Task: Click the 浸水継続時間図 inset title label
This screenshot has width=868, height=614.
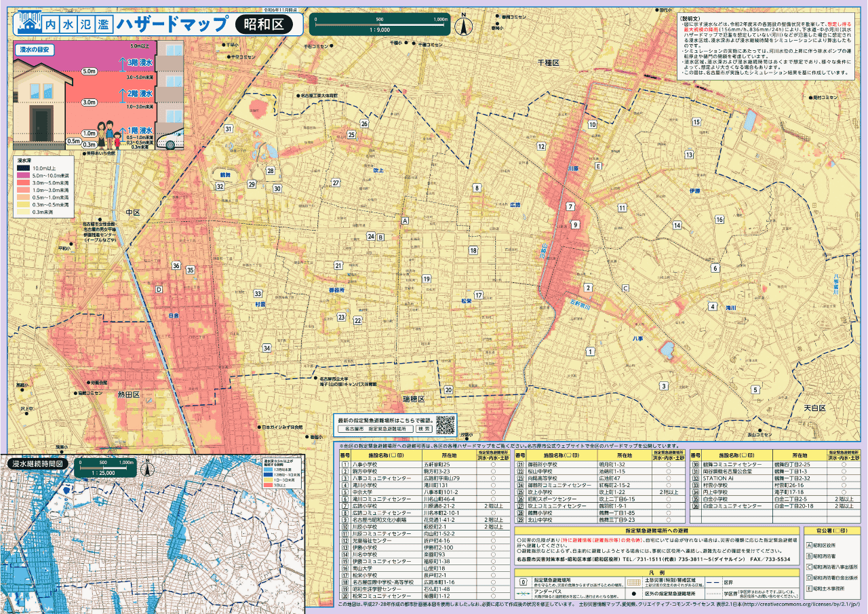Action: tap(37, 463)
